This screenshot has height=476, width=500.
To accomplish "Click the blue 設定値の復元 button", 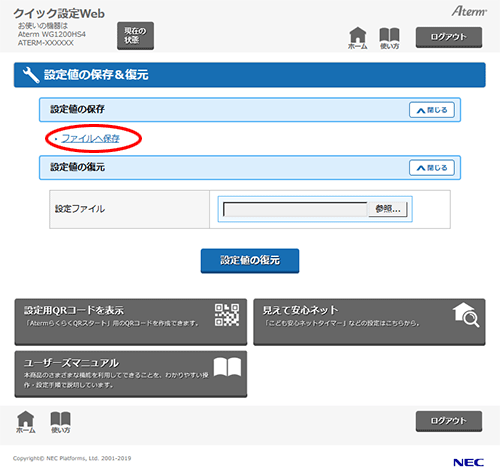I will [250, 260].
